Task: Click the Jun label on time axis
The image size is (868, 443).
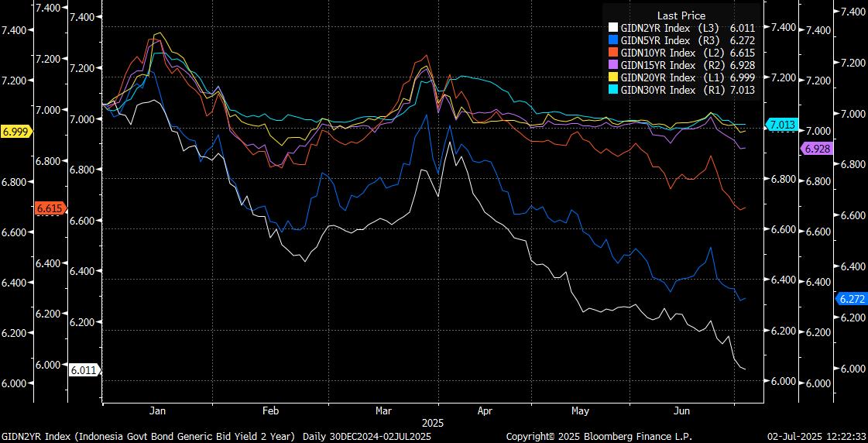Action: click(682, 411)
